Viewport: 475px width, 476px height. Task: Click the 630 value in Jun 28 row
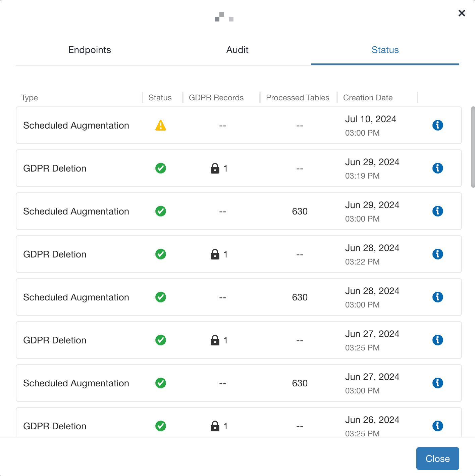click(x=300, y=297)
